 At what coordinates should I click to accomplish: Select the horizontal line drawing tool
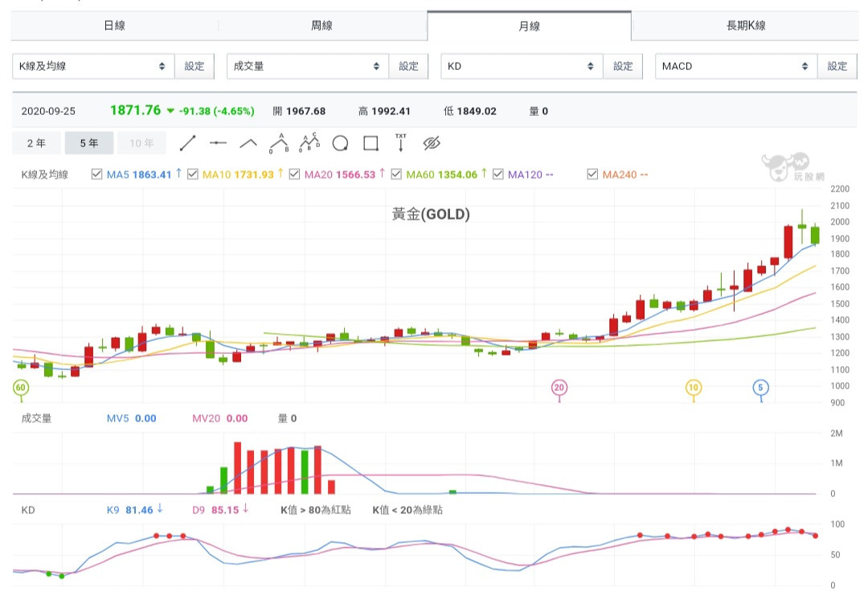(218, 143)
